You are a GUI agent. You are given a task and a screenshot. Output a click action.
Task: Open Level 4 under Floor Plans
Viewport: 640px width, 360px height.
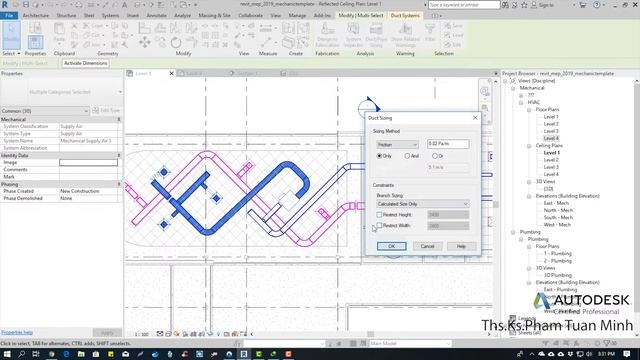551,138
